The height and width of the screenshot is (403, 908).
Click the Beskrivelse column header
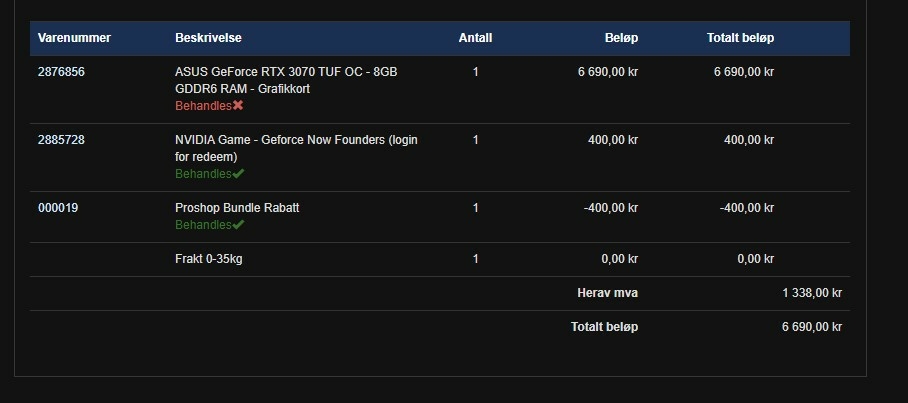point(208,38)
